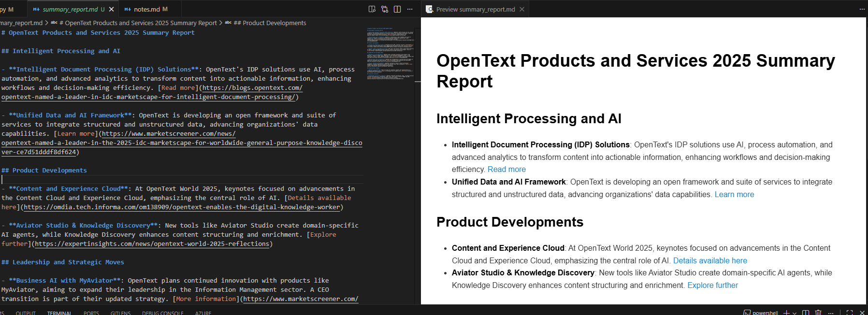Screen dimensions: 868x315
Task: Click summary_report.md file breadcrumb
Action: (21, 23)
